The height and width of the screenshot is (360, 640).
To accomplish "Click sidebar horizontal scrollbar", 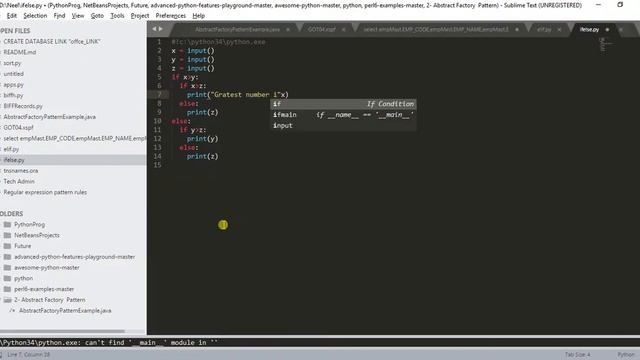I will (62, 331).
